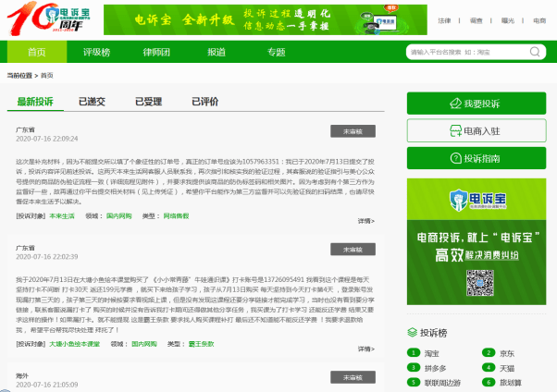Image resolution: width=557 pixels, height=392 pixels.
Task: Click the search magnifier icon
Action: click(535, 52)
